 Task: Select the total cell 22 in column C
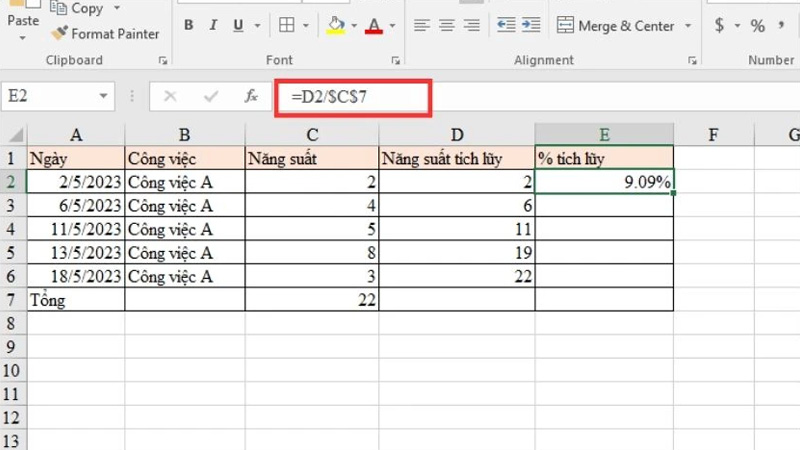(312, 300)
